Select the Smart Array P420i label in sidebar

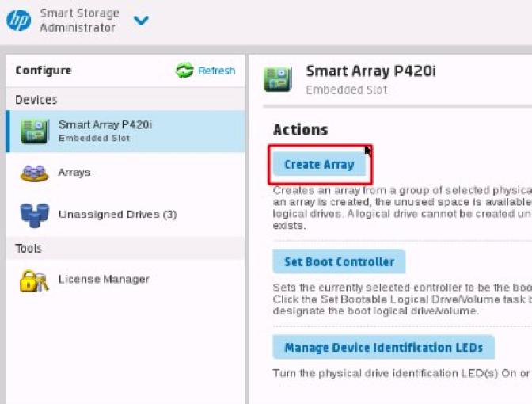point(105,124)
